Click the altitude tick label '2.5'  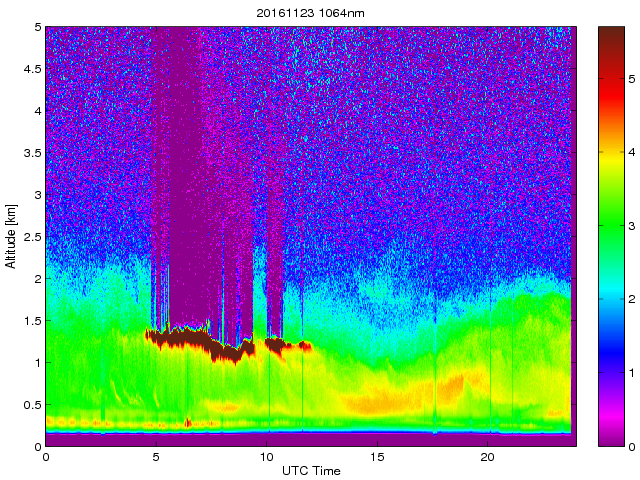click(33, 237)
